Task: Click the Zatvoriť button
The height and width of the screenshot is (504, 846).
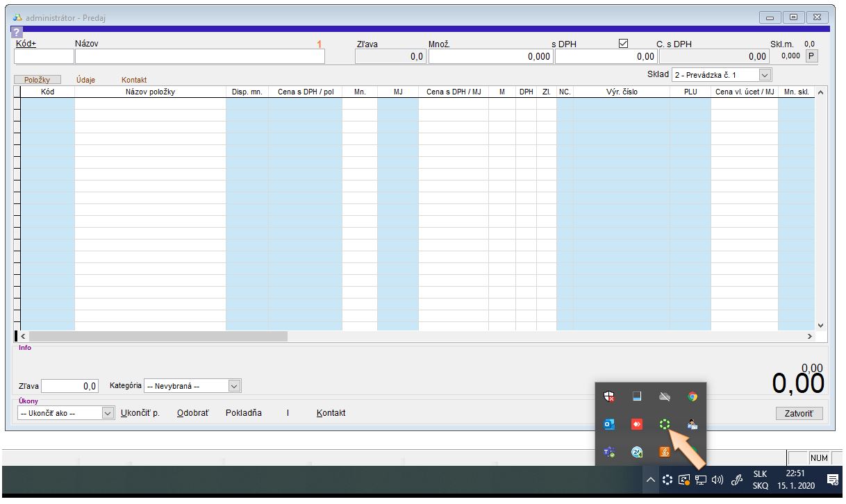Action: coord(798,414)
